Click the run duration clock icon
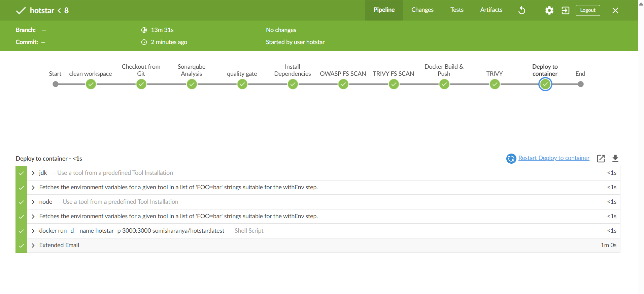Image resolution: width=644 pixels, height=294 pixels. tap(144, 30)
